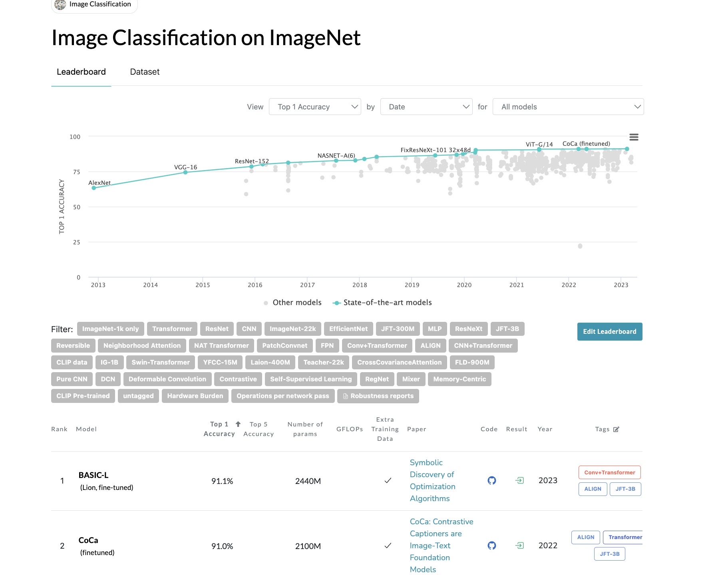This screenshot has width=728, height=575.
Task: Expand the Date dropdown
Action: click(426, 107)
